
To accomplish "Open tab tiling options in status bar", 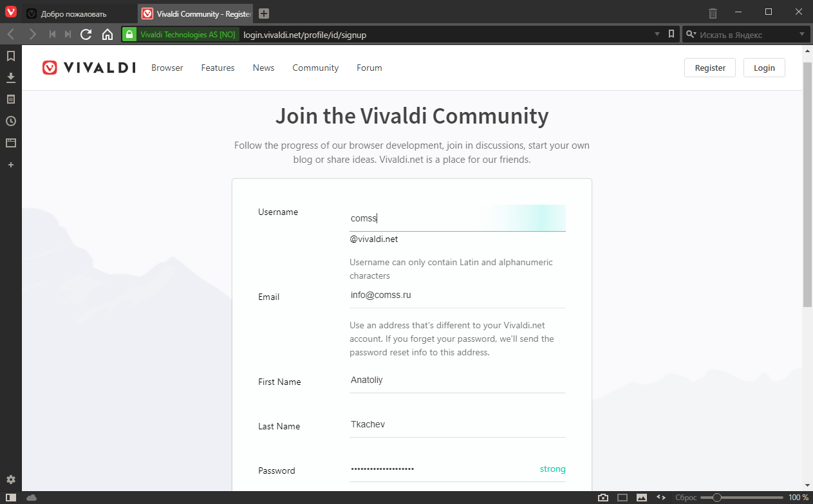I will pyautogui.click(x=622, y=498).
